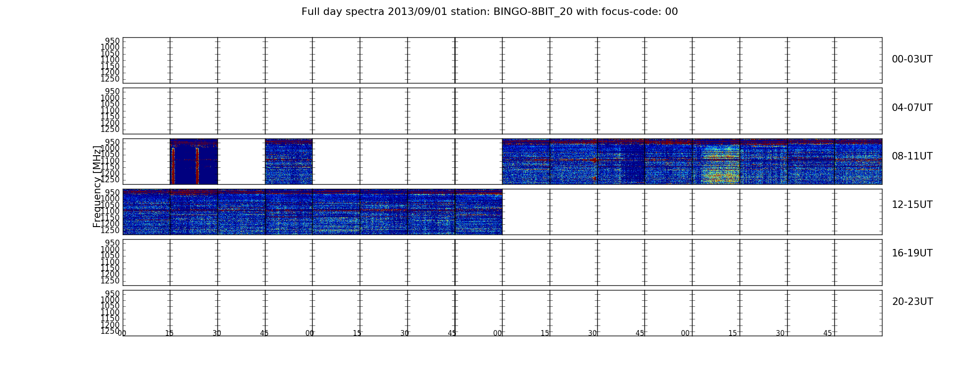Click the dark blue segment with red vertical lines
The height and width of the screenshot is (373, 980).
coord(194,161)
